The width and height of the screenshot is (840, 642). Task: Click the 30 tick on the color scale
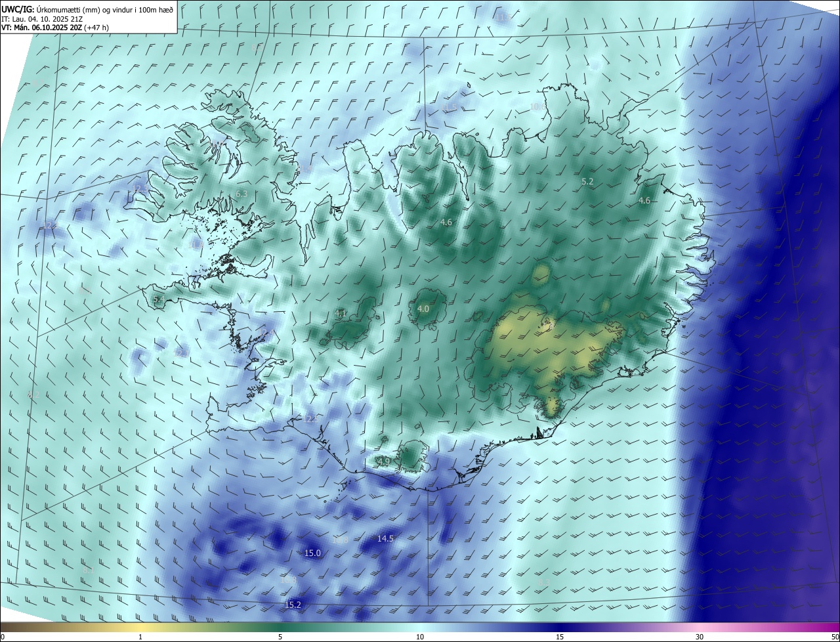point(700,637)
